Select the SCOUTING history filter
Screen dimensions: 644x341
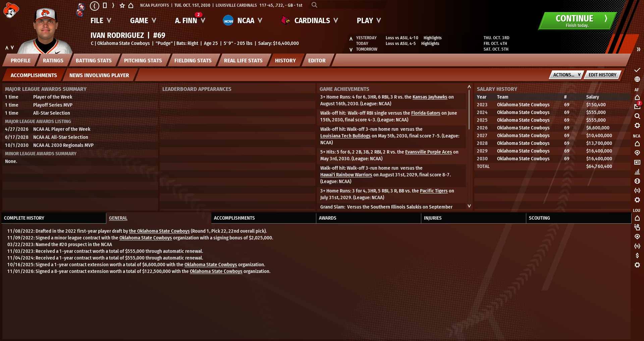tap(578, 218)
